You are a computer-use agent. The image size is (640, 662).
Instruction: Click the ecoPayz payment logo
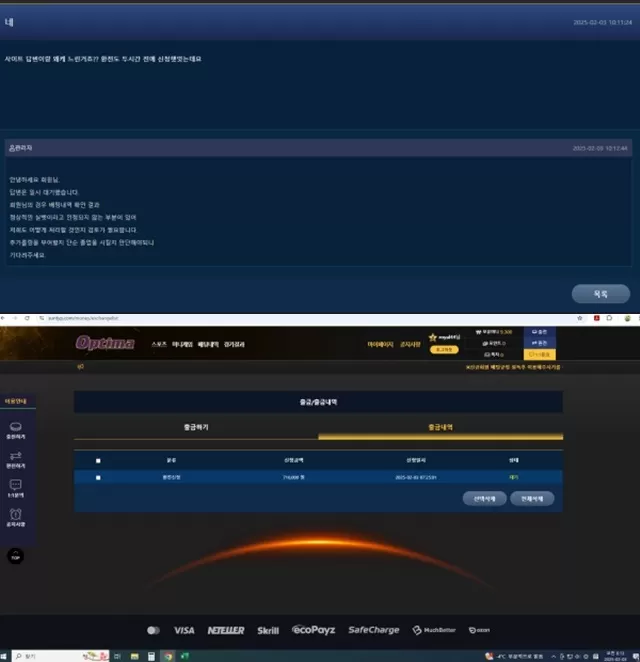[314, 630]
